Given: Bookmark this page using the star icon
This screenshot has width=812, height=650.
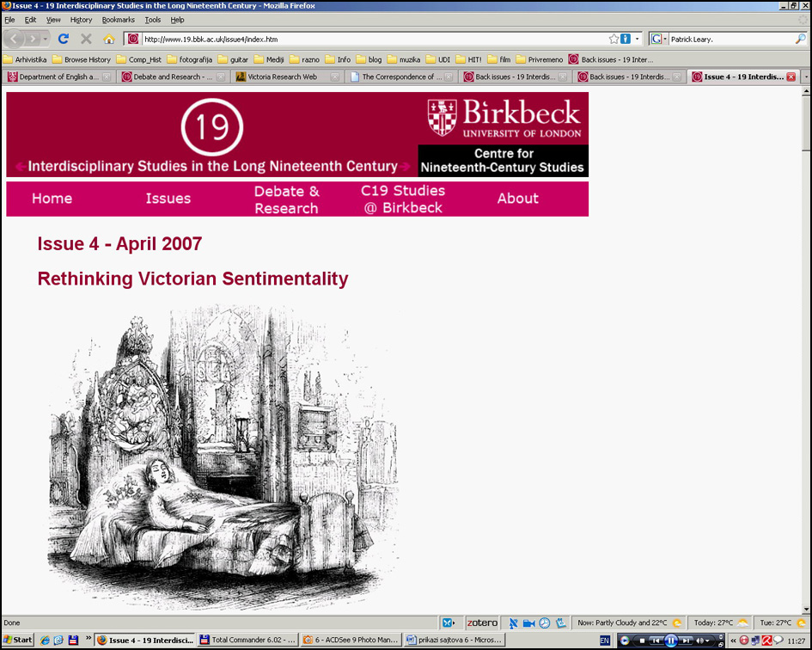Looking at the screenshot, I should click(614, 39).
